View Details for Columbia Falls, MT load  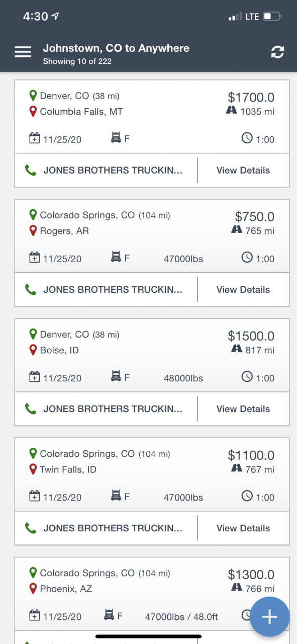pos(243,170)
